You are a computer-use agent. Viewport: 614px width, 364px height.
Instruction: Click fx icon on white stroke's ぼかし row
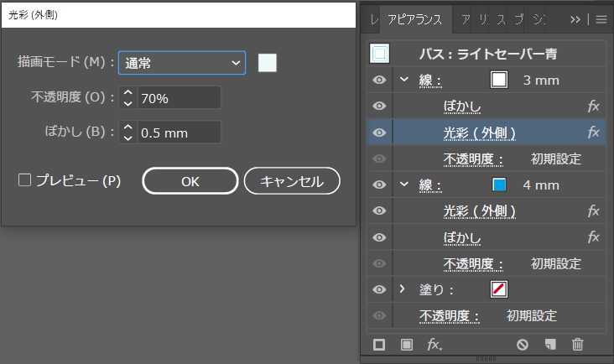click(x=594, y=106)
